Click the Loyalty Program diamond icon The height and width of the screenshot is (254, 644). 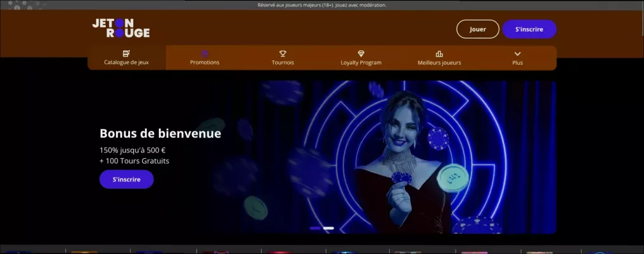tap(361, 53)
